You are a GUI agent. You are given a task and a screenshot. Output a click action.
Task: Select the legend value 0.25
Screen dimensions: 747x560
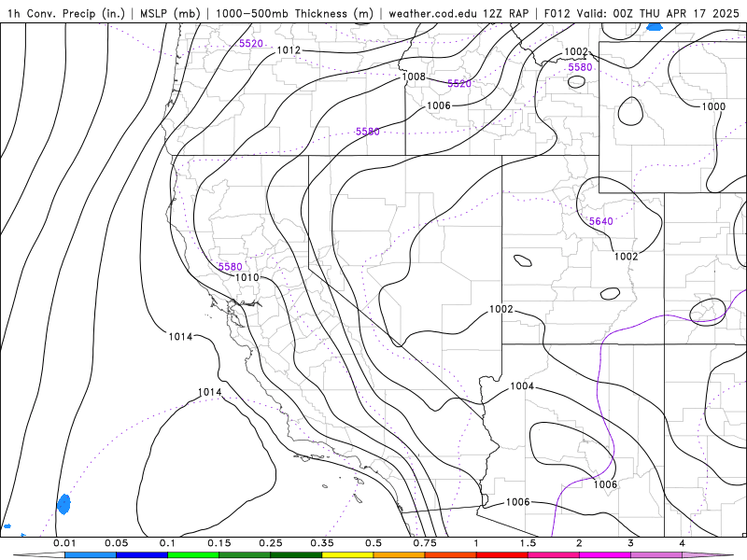click(x=271, y=543)
